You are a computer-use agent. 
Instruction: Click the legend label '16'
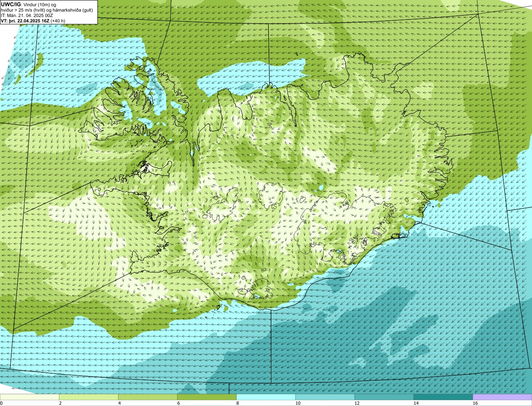click(475, 403)
